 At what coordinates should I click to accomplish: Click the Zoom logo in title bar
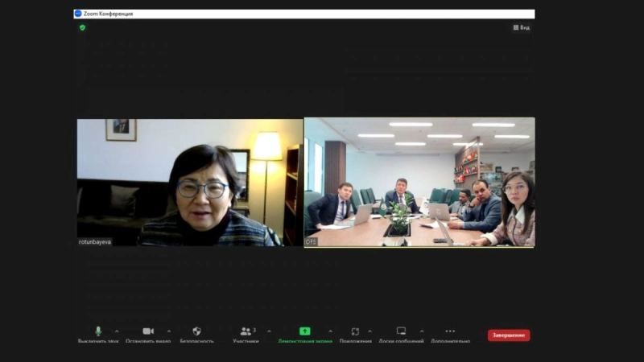[78, 14]
